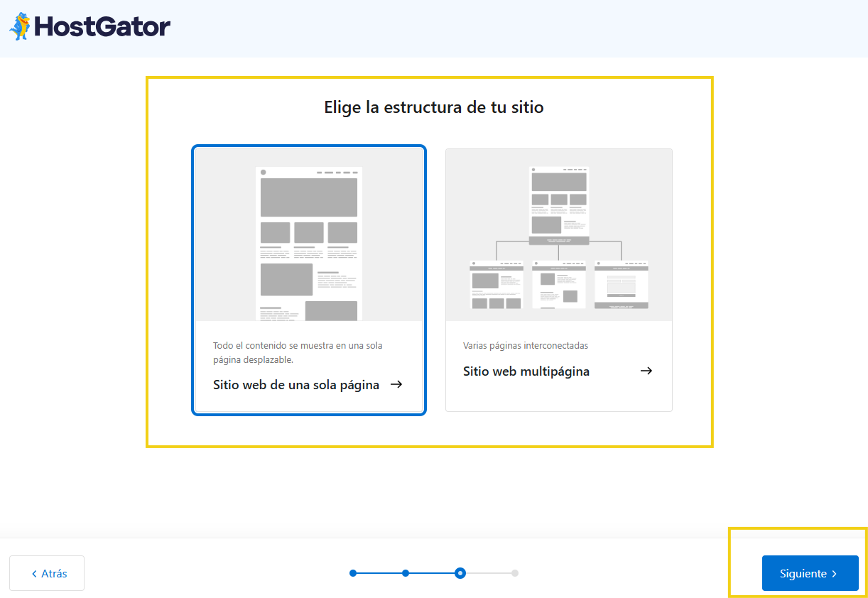Click the Elige la estructura de tu sitio heading
This screenshot has height=598, width=868.
tap(434, 107)
